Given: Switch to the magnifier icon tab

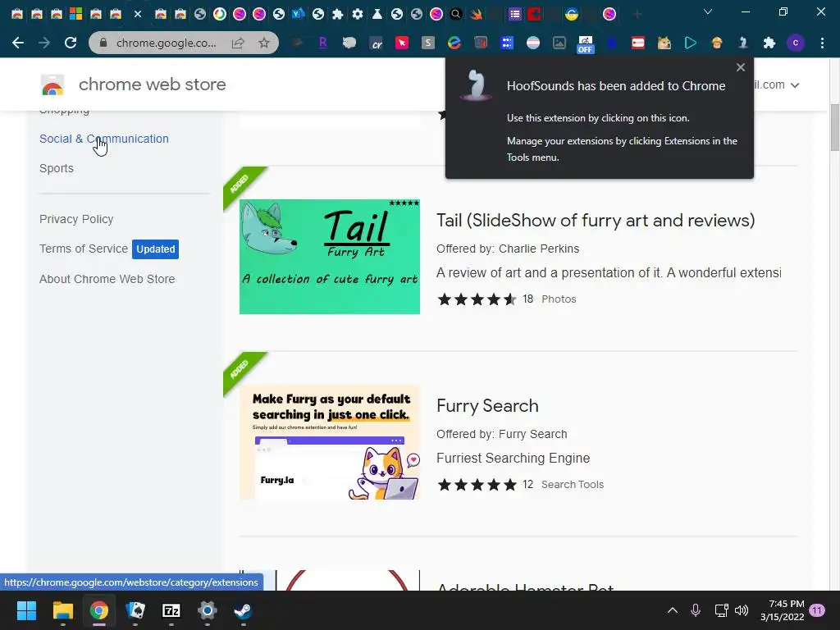Looking at the screenshot, I should coord(456,14).
